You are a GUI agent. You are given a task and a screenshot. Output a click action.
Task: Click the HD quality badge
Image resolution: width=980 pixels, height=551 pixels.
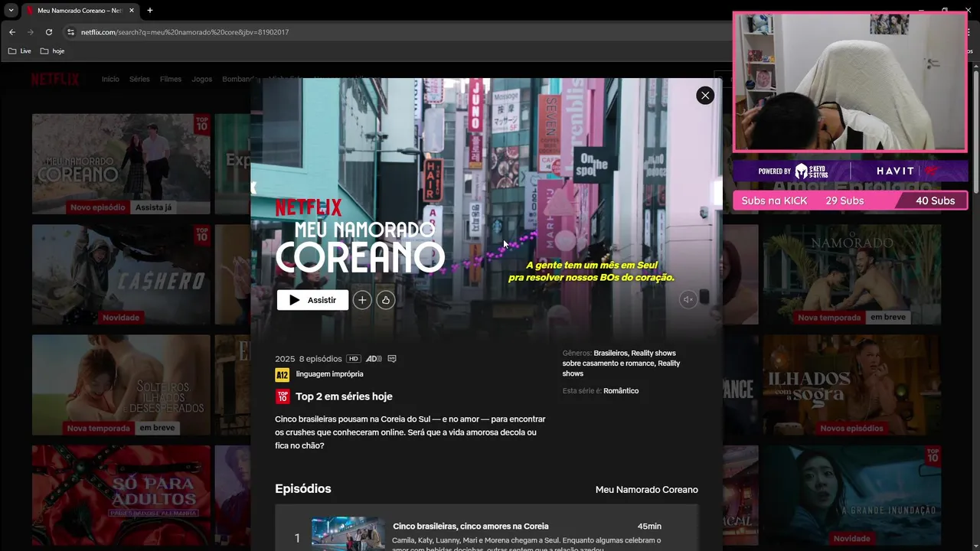coord(353,359)
